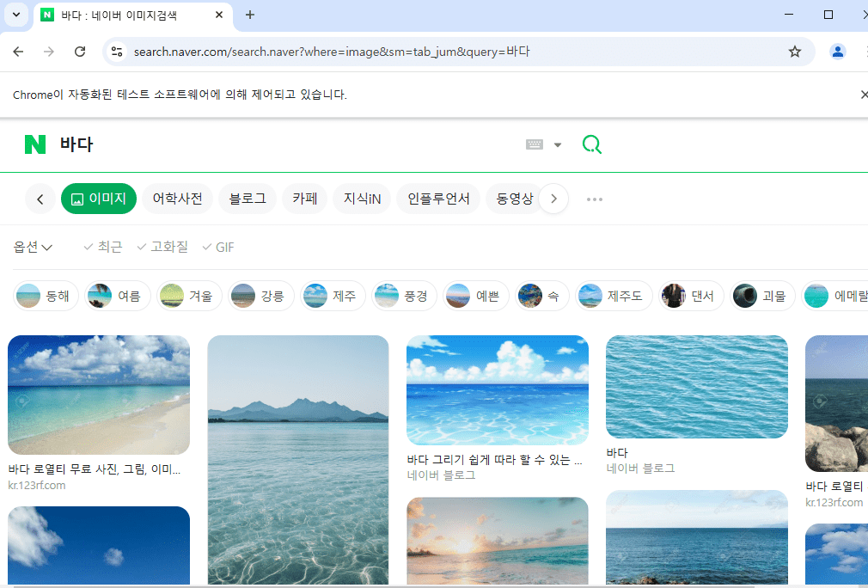Click kr.123rf.com under the beach photo
Viewport: 868px width, 588px height.
[37, 485]
